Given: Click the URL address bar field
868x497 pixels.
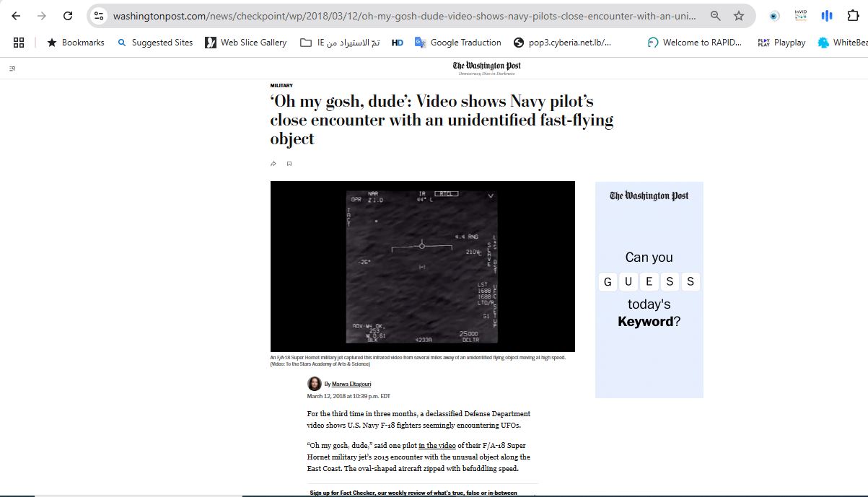Looking at the screenshot, I should (404, 16).
